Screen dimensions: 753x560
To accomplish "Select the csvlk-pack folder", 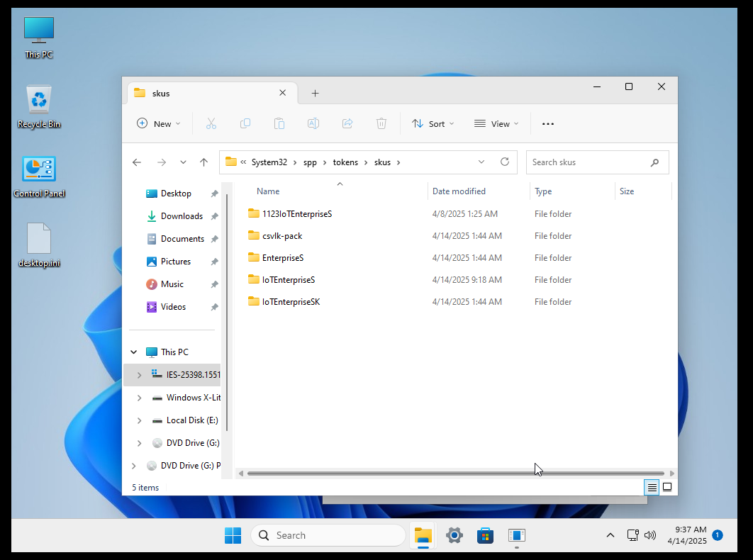I will (x=282, y=236).
